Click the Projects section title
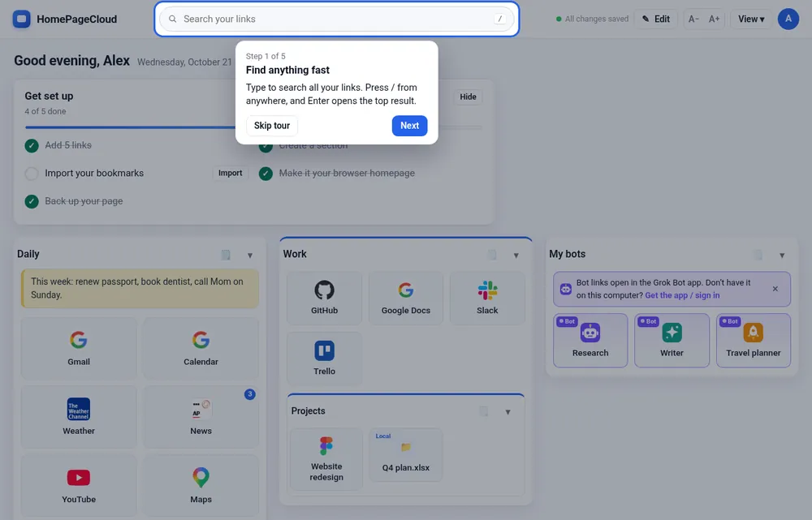The width and height of the screenshot is (812, 520). [308, 410]
